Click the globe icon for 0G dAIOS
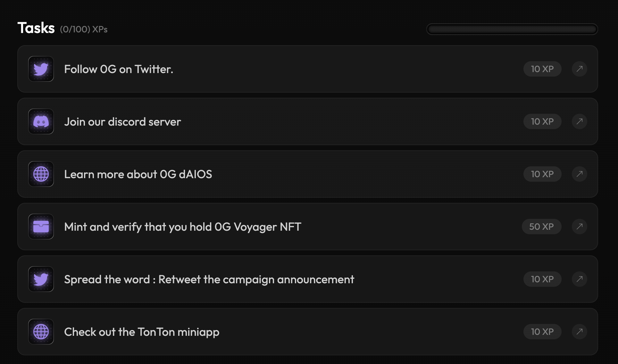The width and height of the screenshot is (618, 364). point(41,174)
